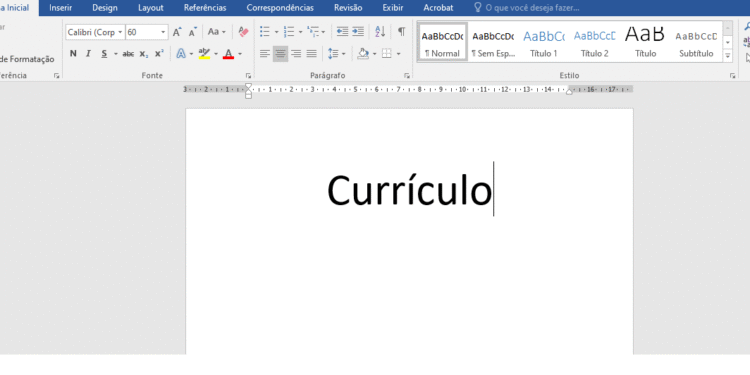Apply text effects and typography
750x375 pixels.
pos(181,54)
